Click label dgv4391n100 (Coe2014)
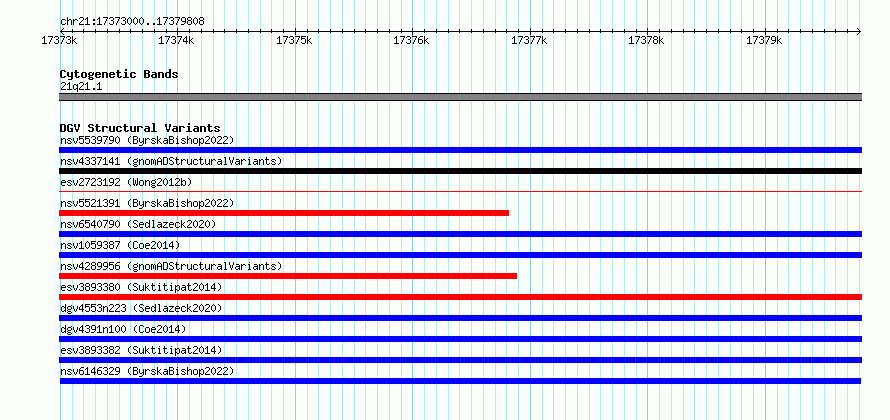Image resolution: width=890 pixels, height=420 pixels. (123, 329)
